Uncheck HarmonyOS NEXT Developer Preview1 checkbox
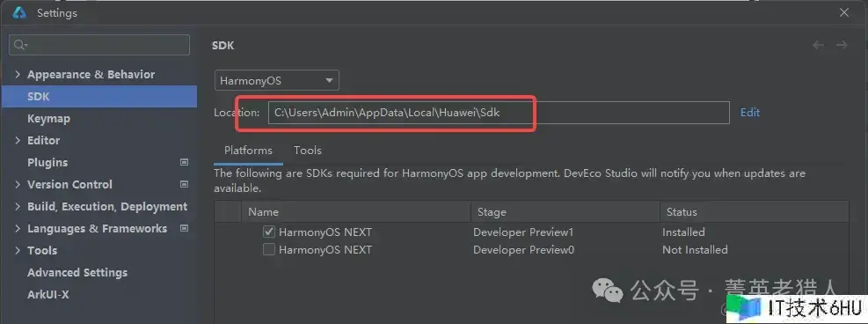This screenshot has height=324, width=868. tap(269, 232)
